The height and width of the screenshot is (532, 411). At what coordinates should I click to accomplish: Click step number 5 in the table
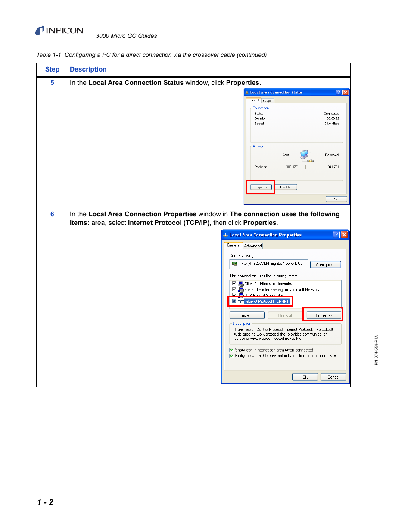pos(53,83)
